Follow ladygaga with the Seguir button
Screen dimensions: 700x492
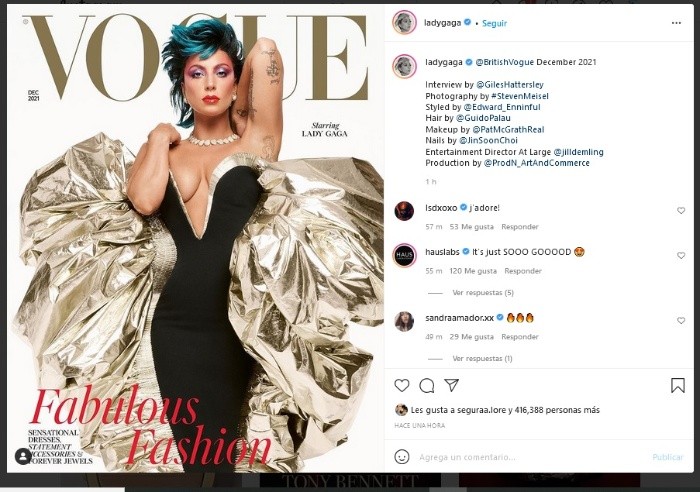(x=494, y=23)
